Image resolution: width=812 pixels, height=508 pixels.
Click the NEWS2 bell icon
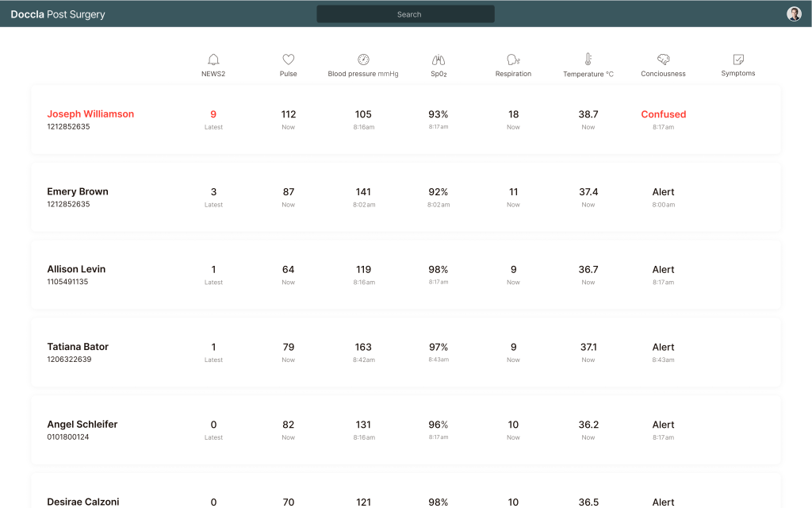pyautogui.click(x=213, y=59)
